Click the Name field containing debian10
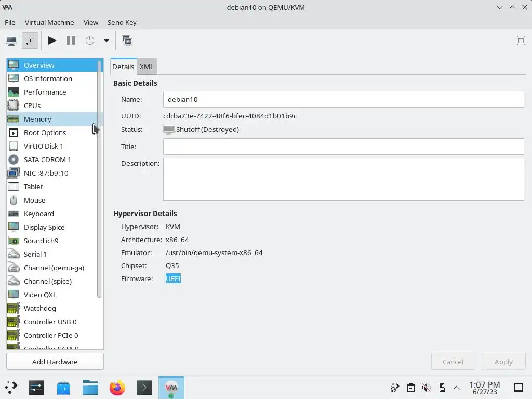 [x=343, y=99]
